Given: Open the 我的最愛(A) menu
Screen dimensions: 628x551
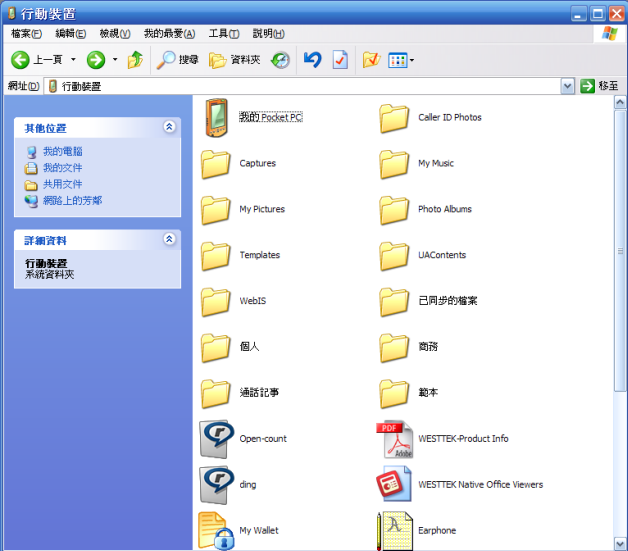Looking at the screenshot, I should point(169,34).
